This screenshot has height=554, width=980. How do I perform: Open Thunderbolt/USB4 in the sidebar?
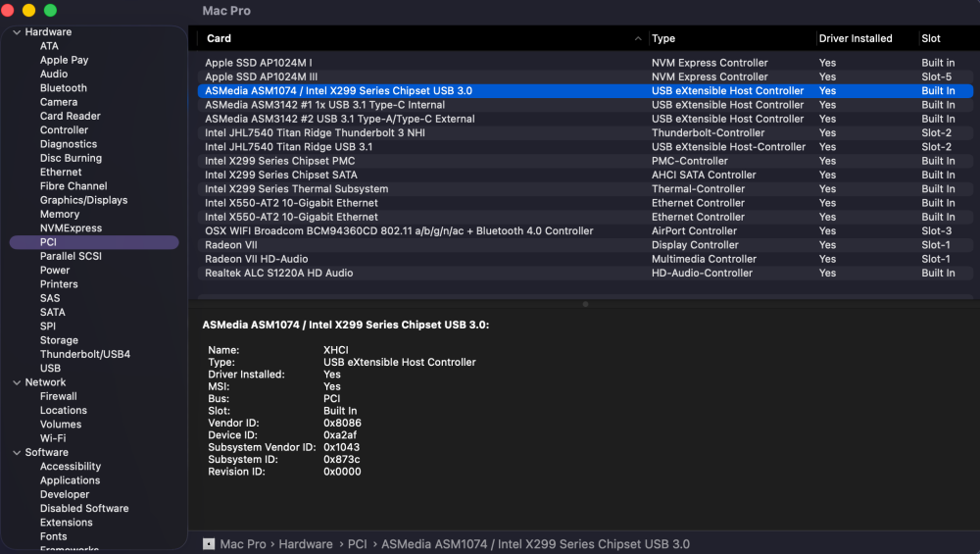click(85, 354)
